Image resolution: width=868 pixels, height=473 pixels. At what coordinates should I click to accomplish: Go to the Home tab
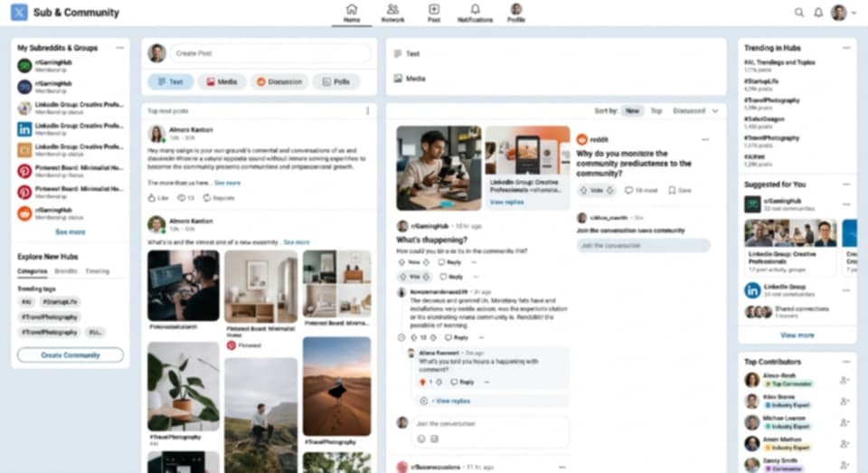(352, 14)
